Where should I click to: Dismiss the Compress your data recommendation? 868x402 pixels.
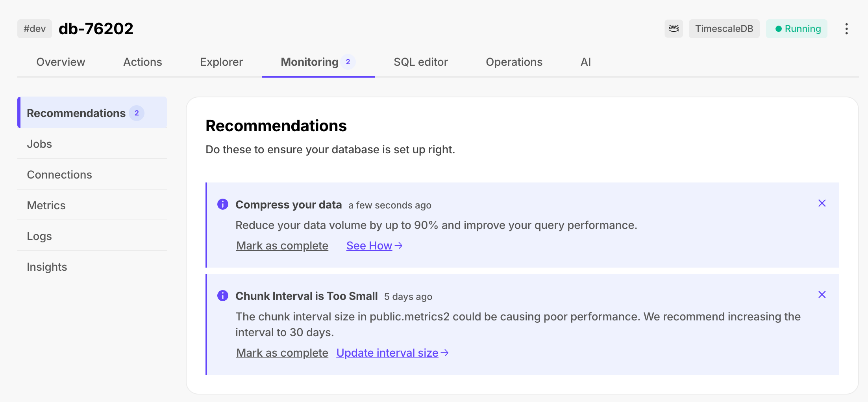point(822,203)
